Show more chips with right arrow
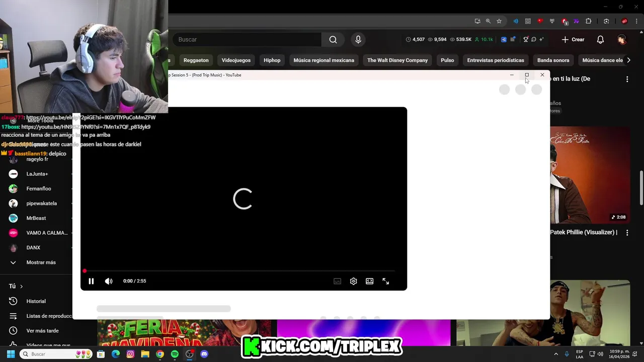The width and height of the screenshot is (644, 362). (x=628, y=60)
